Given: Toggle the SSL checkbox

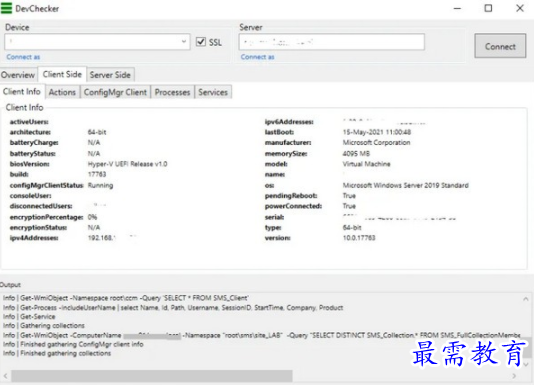Looking at the screenshot, I should pyautogui.click(x=201, y=42).
